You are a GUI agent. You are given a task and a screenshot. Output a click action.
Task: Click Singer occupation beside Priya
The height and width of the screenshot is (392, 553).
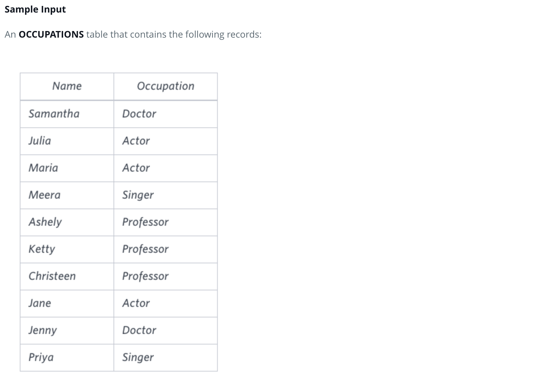166,358
